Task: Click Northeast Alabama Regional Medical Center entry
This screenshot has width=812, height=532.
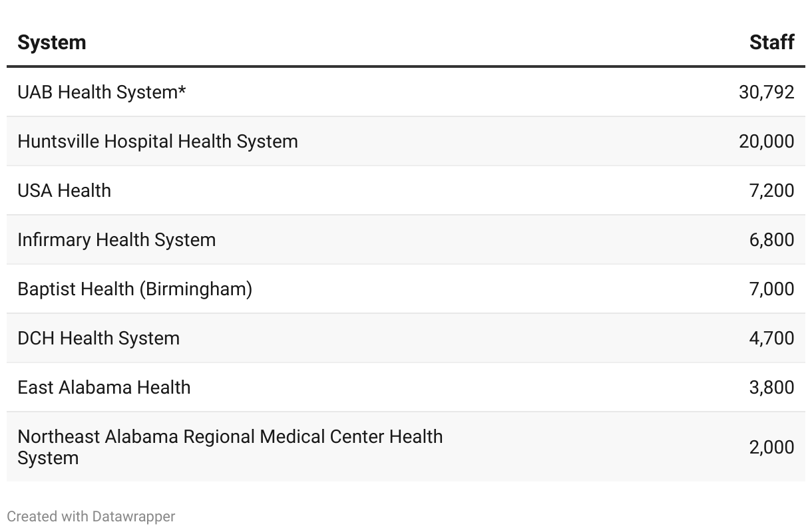Action: 230,446
